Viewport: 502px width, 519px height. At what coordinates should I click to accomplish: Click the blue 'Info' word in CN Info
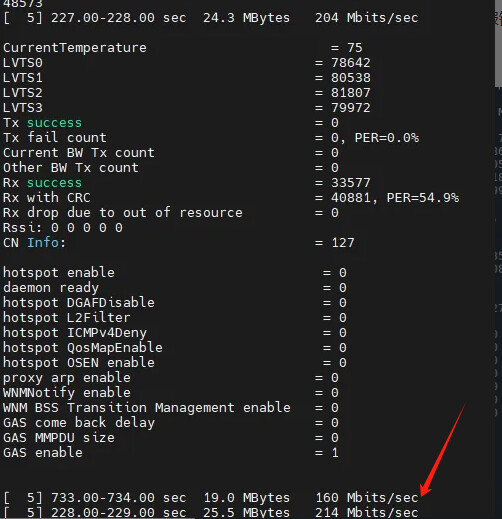[x=43, y=243]
